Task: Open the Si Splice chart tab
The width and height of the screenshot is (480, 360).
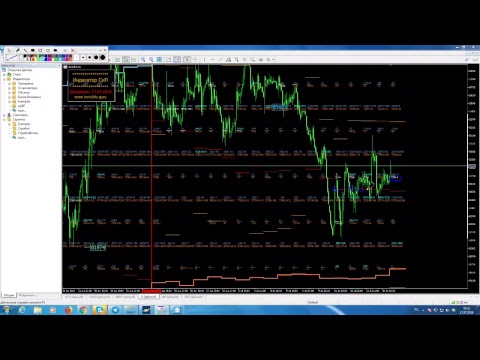Action: pos(149,297)
